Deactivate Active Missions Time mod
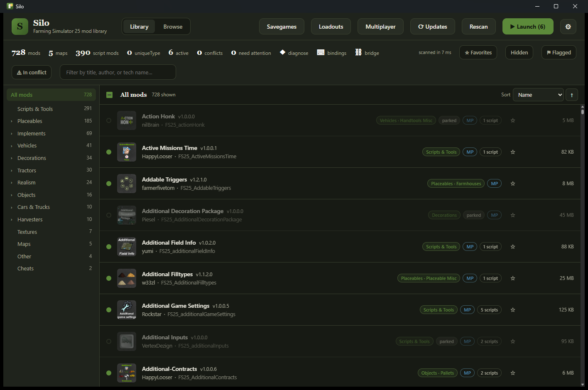Image resolution: width=588 pixels, height=390 pixels. pyautogui.click(x=109, y=152)
